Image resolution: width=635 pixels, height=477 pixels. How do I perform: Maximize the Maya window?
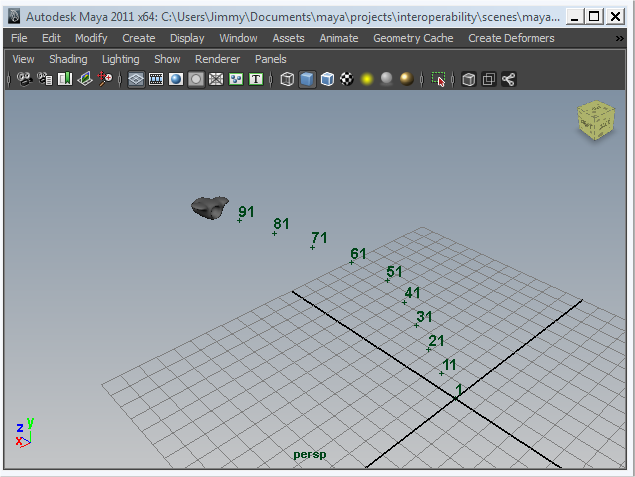coord(595,17)
